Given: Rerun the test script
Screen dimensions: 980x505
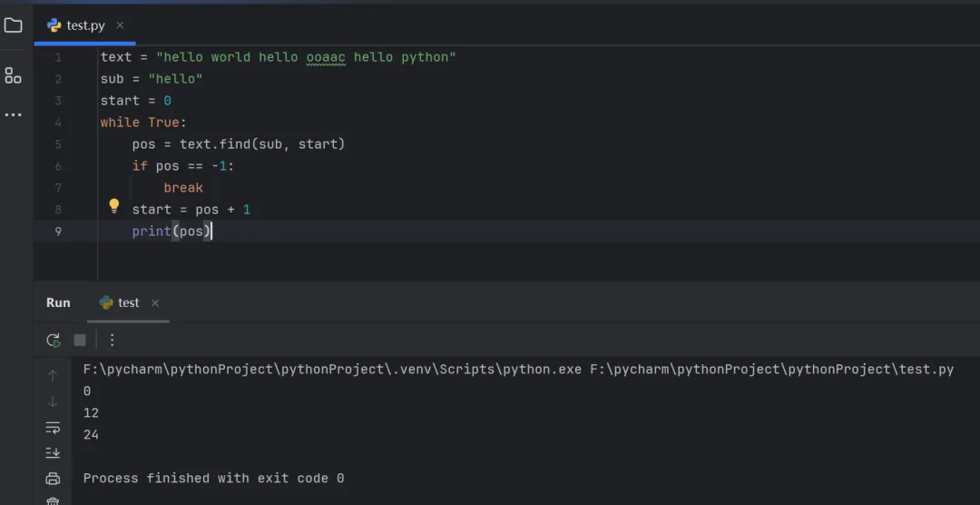Looking at the screenshot, I should [53, 340].
